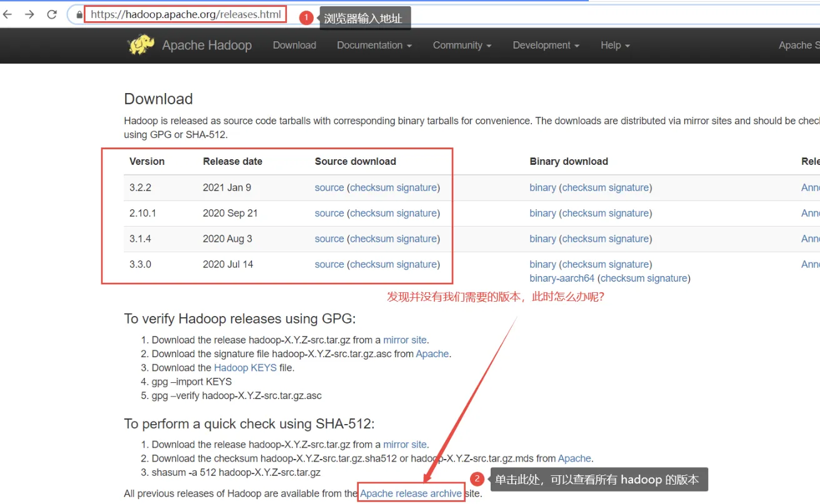Open signature of the 2.10.1 binary
The image size is (820, 504).
[x=629, y=213]
